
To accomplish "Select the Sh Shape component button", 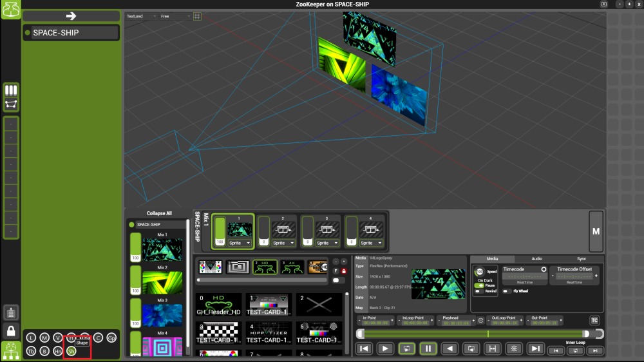I will point(71,351).
